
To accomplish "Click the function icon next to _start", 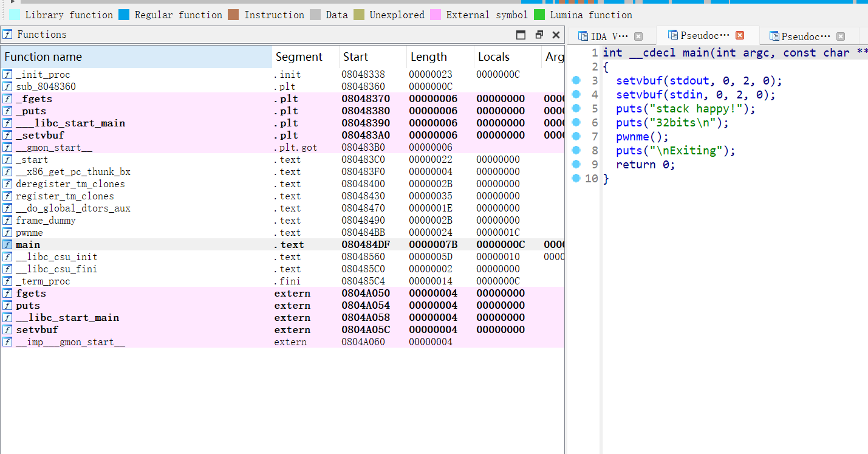I will click(7, 160).
